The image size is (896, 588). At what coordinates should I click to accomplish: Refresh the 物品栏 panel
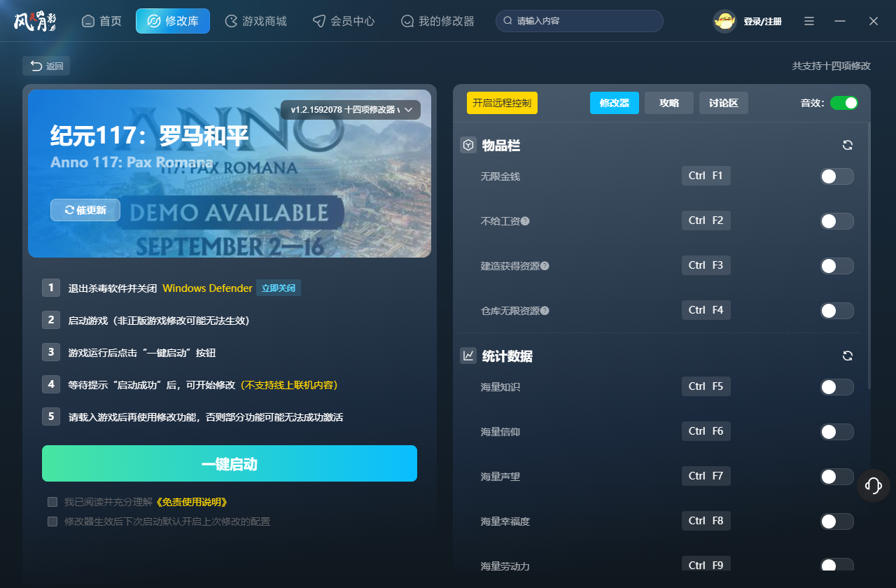[847, 145]
